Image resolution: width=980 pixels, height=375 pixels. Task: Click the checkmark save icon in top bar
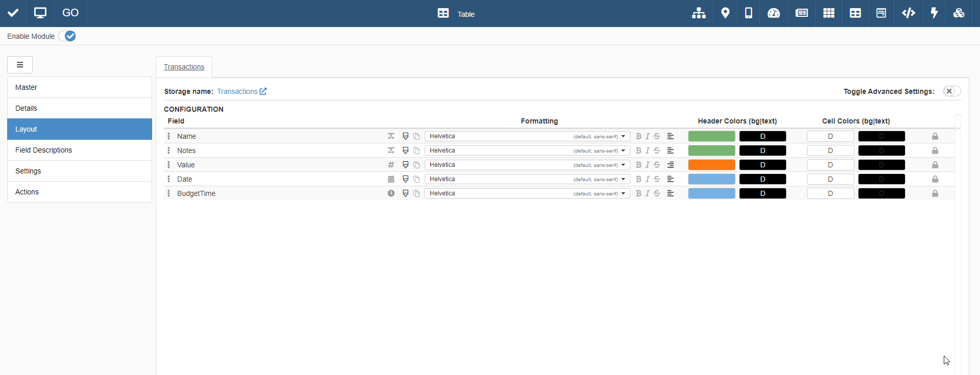pyautogui.click(x=13, y=13)
